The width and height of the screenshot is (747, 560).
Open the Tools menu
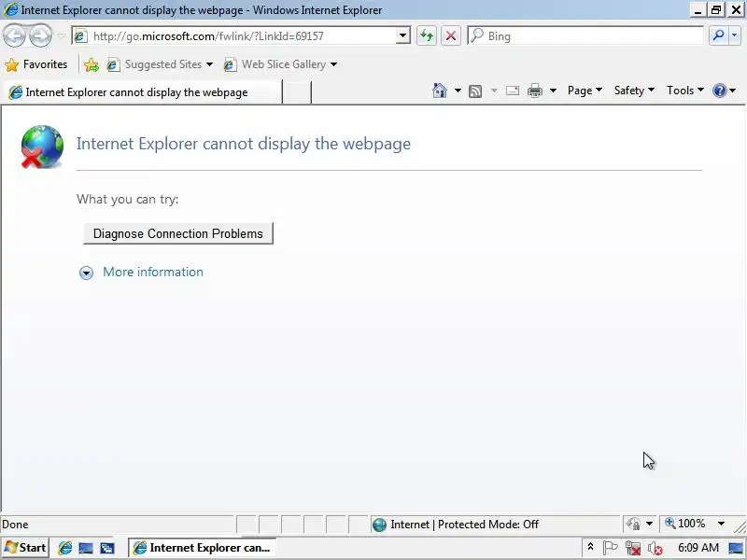(685, 91)
